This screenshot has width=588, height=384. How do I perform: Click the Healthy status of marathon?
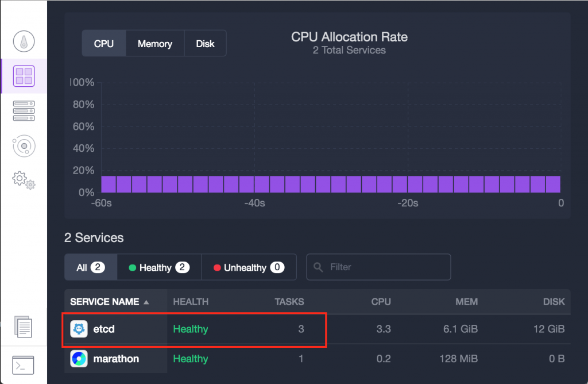[191, 359]
